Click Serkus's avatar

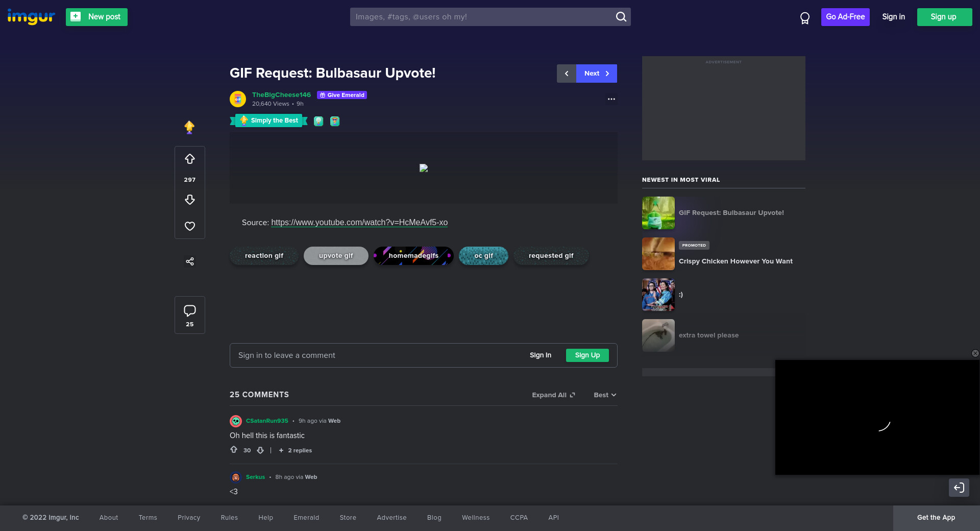[x=236, y=477]
